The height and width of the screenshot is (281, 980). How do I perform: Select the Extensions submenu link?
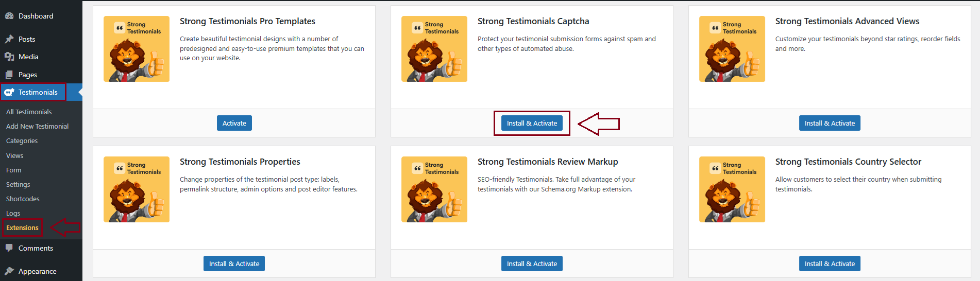tap(22, 227)
